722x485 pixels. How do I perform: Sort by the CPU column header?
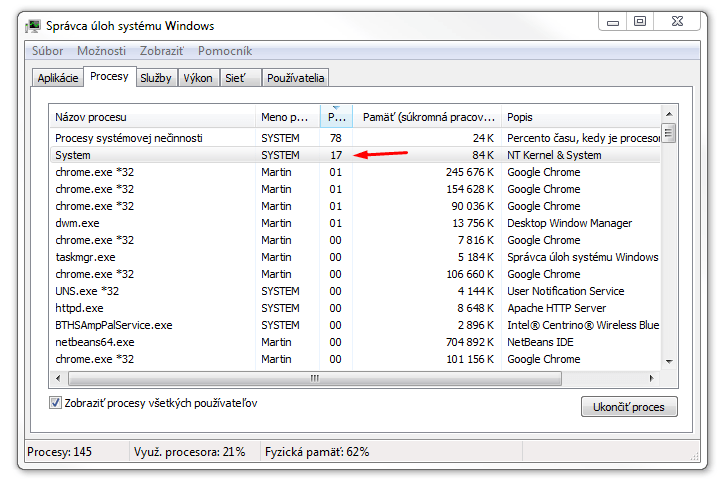point(335,117)
